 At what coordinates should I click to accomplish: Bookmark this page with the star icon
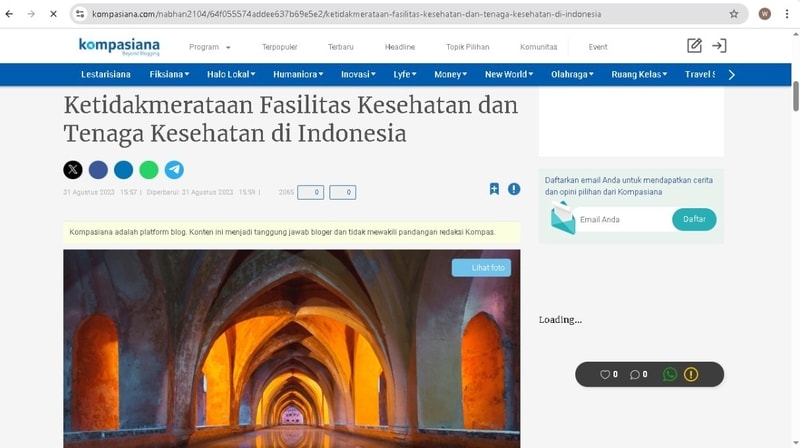(x=734, y=14)
